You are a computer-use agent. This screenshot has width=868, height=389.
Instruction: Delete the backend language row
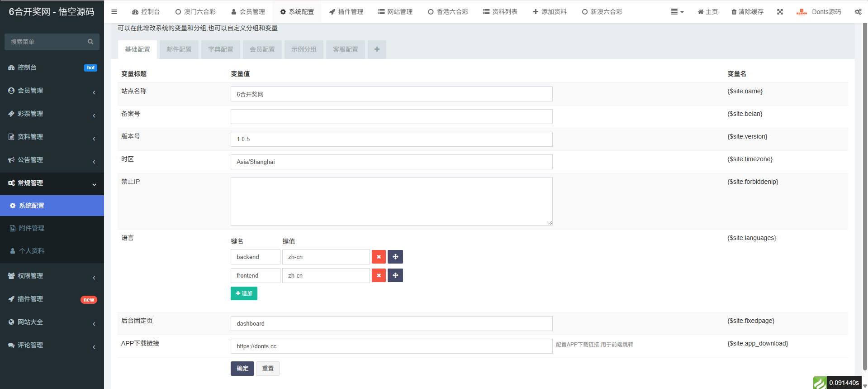click(379, 257)
